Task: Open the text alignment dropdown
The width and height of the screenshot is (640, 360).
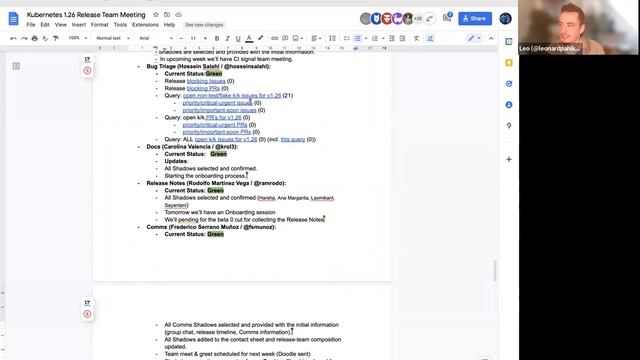Action: tap(316, 38)
